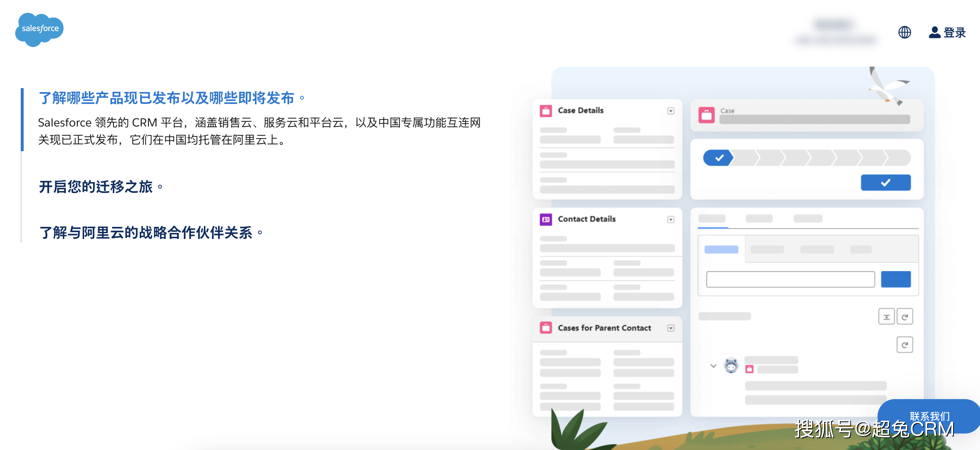Image resolution: width=980 pixels, height=450 pixels.
Task: Click the lower refresh icon button
Action: [904, 345]
